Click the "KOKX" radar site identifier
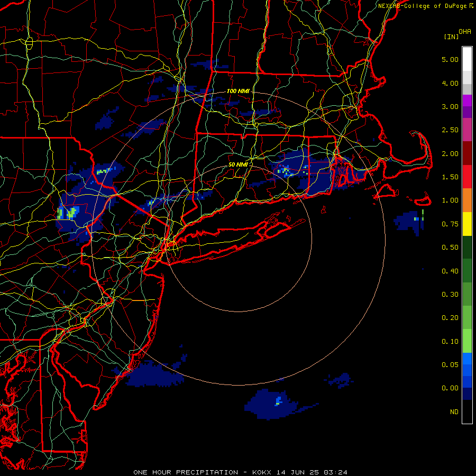 [x=262, y=472]
